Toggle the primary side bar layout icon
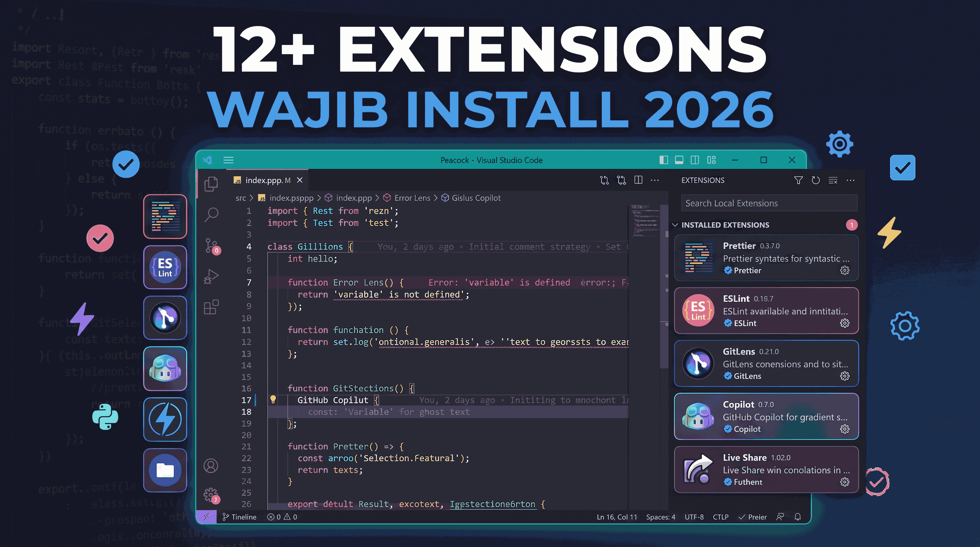 click(663, 160)
